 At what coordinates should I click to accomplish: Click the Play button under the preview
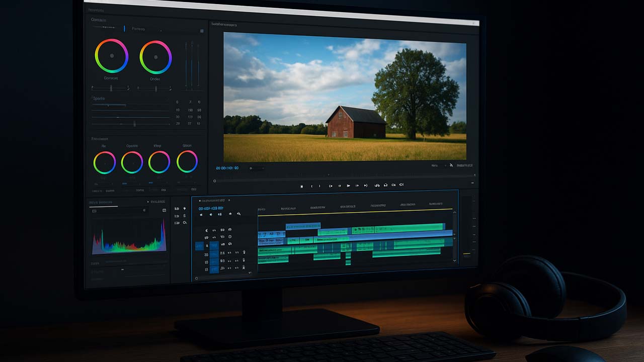(x=348, y=186)
